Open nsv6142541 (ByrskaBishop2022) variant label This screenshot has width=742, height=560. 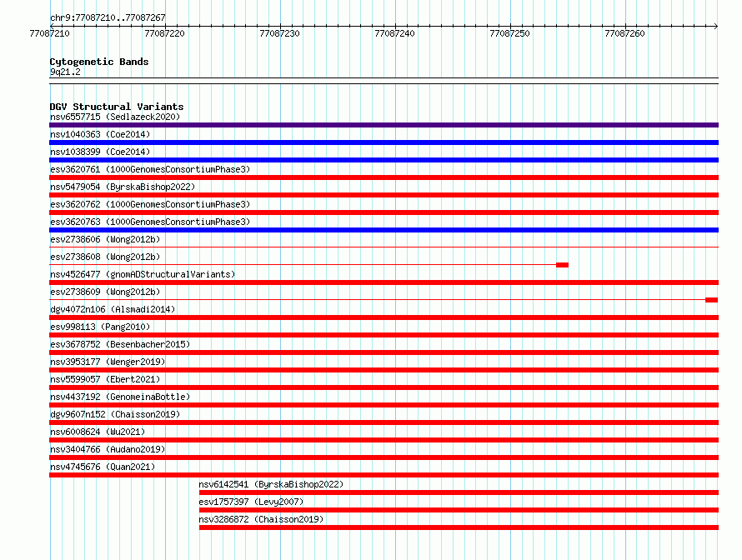pyautogui.click(x=271, y=484)
